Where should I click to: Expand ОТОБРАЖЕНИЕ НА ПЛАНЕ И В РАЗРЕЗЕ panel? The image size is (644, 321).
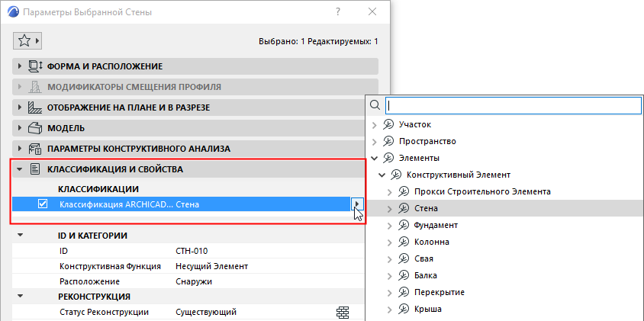point(19,108)
